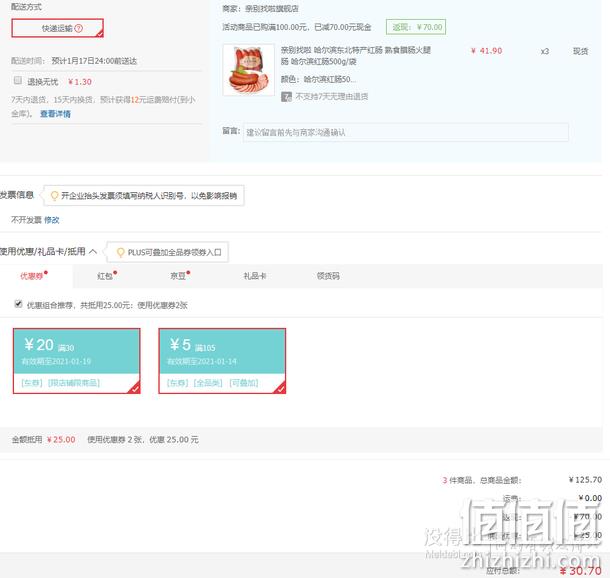Switch to the 领货码 tab
The image size is (610, 578).
pyautogui.click(x=328, y=276)
